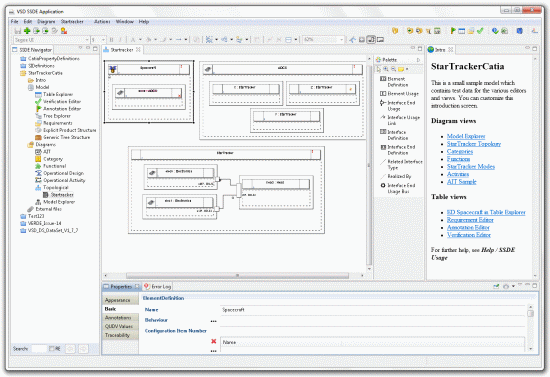Expand the Palette panel arrow
Image resolution: width=550 pixels, height=377 pixels.
(418, 60)
